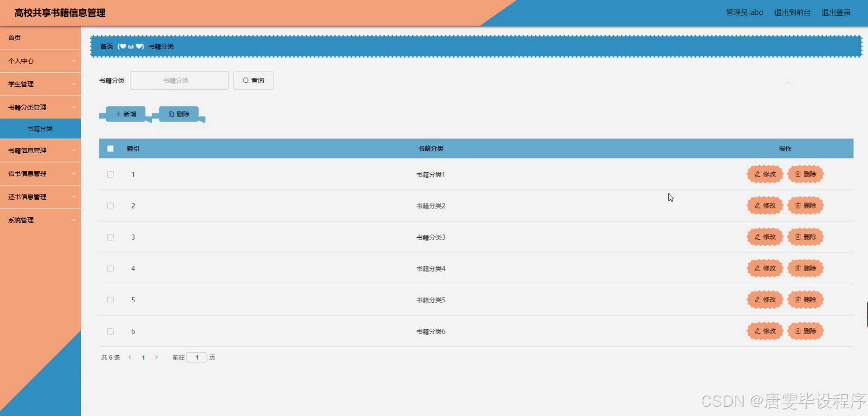Screen dimensions: 868x416
Task: Click the 退出登录 logout link
Action: [x=836, y=13]
